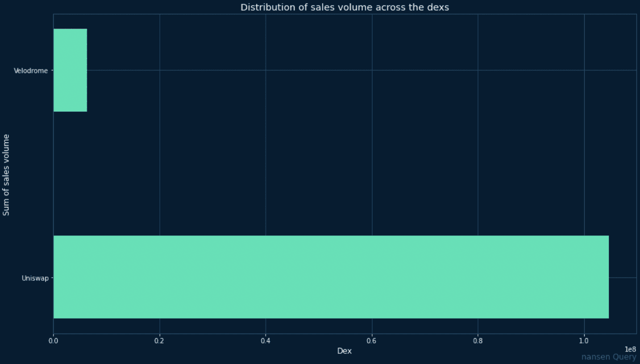Select the Velodrome sales volume bar
The height and width of the screenshot is (364, 640).
(70, 69)
